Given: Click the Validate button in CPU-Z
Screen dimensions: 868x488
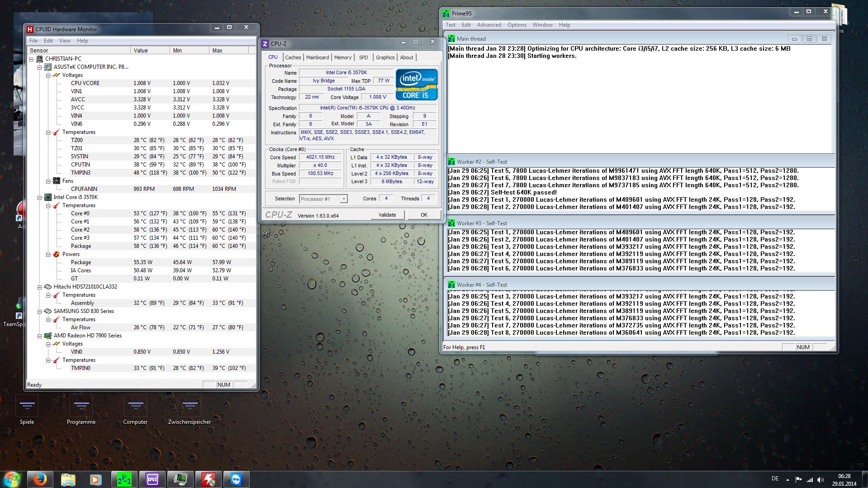Looking at the screenshot, I should coord(387,215).
